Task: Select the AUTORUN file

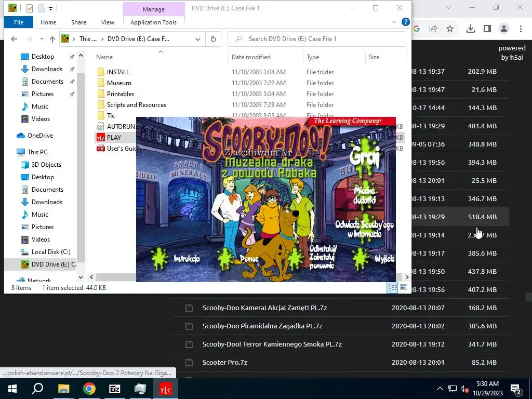Action: click(x=116, y=127)
